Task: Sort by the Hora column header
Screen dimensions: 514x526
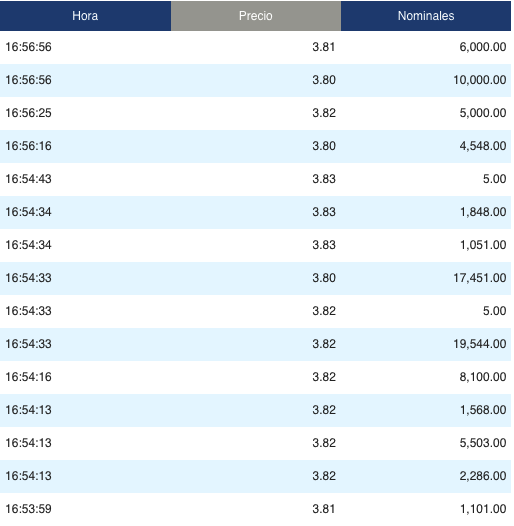Action: tap(85, 16)
